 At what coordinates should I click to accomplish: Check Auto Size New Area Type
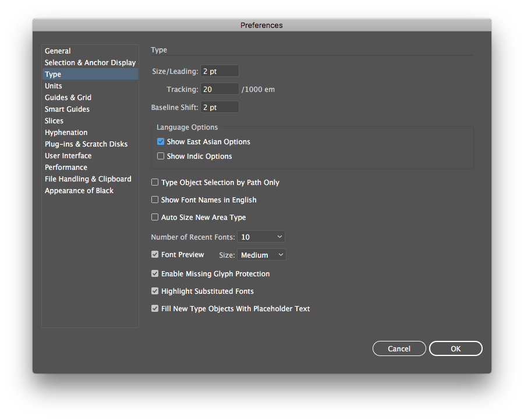click(x=155, y=218)
